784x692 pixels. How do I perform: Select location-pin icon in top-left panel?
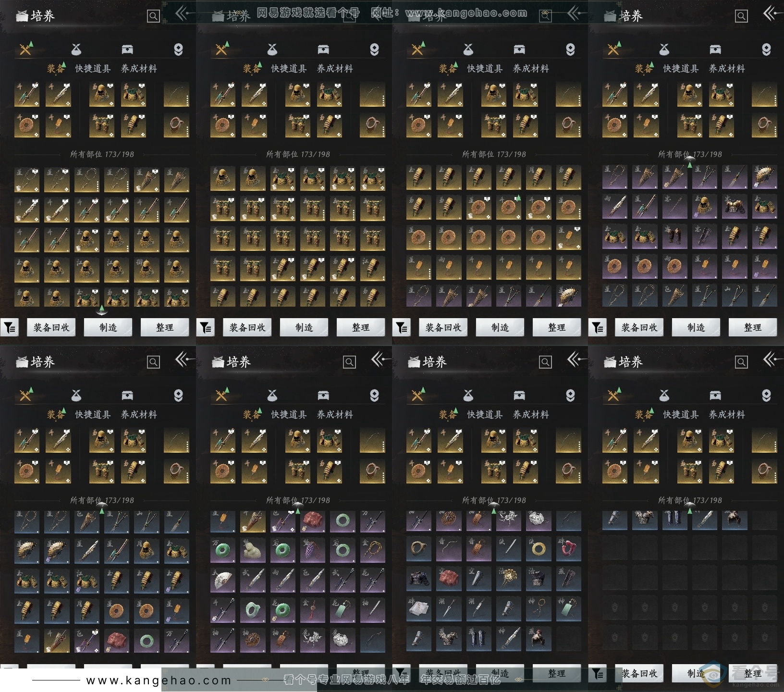click(x=178, y=49)
